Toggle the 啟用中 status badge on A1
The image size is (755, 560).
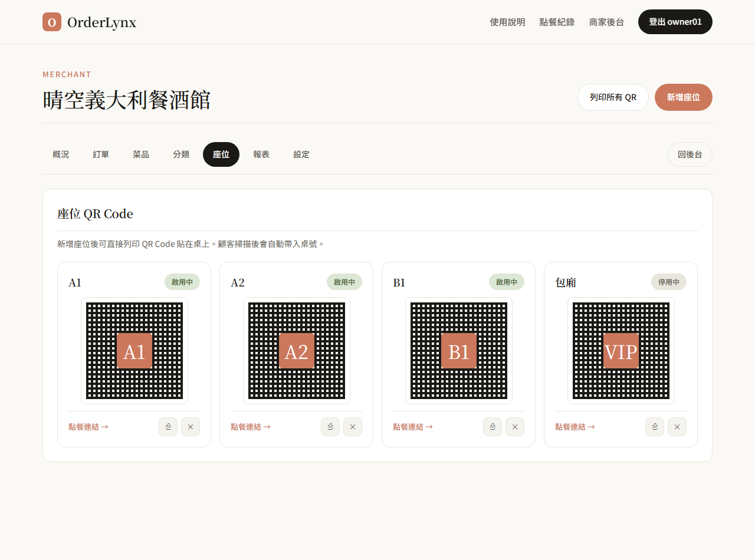pyautogui.click(x=182, y=282)
